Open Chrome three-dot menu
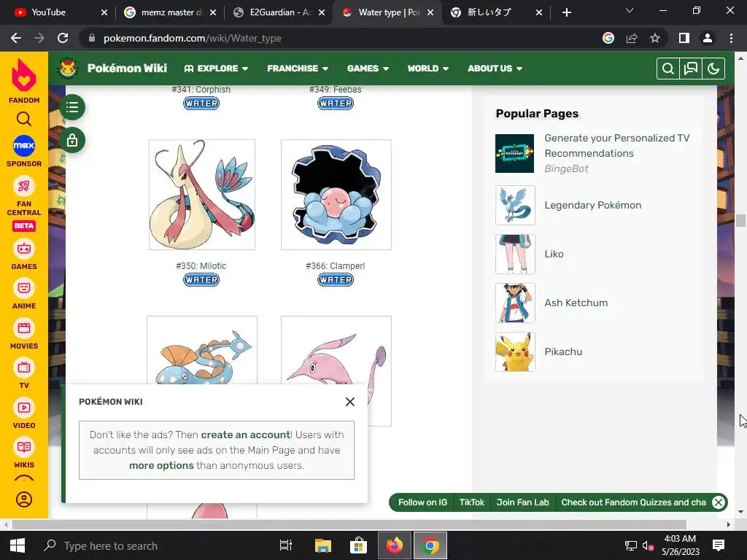 [731, 38]
